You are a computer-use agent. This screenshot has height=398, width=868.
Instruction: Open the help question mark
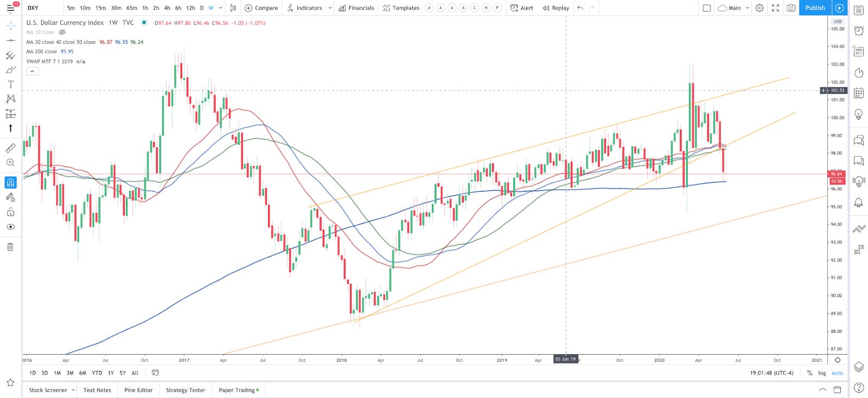(859, 388)
